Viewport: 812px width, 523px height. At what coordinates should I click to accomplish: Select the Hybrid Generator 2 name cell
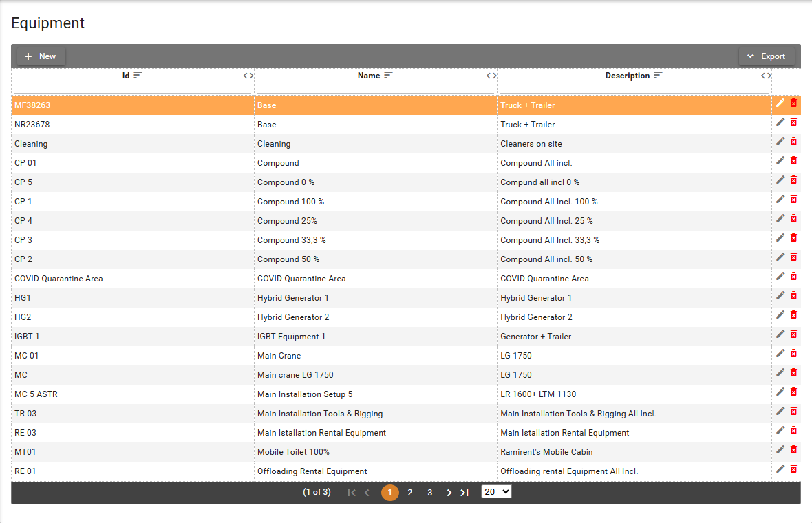376,317
